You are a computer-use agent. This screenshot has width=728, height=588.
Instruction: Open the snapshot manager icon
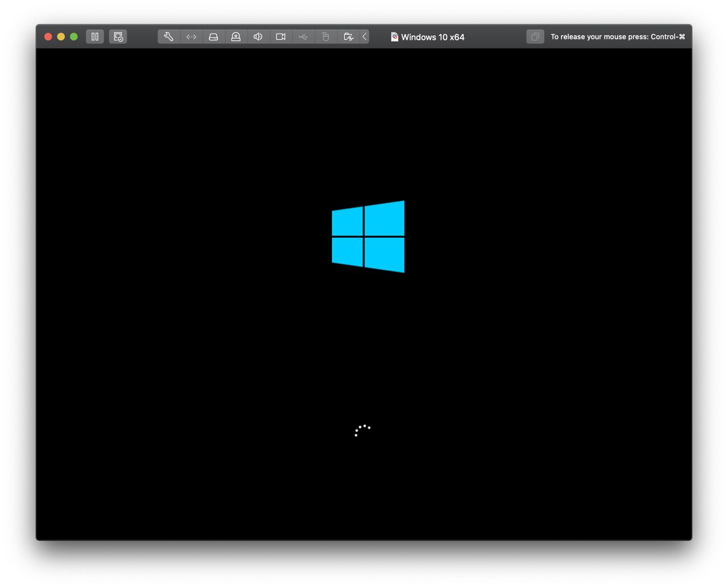118,37
